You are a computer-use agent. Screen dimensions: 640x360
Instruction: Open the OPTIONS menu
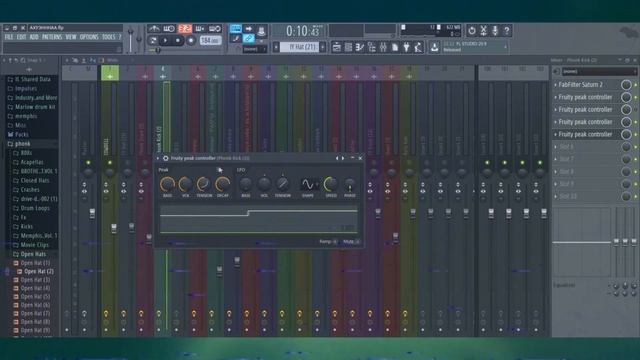[x=89, y=37]
